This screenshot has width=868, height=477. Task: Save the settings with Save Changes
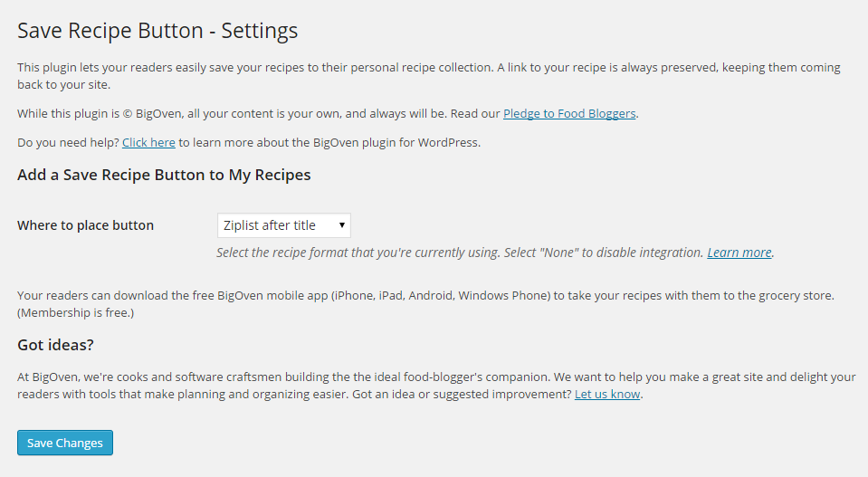(x=65, y=443)
